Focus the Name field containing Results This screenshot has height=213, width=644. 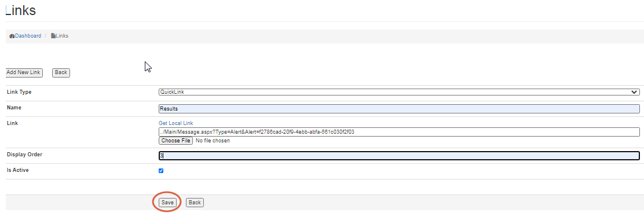(399, 109)
